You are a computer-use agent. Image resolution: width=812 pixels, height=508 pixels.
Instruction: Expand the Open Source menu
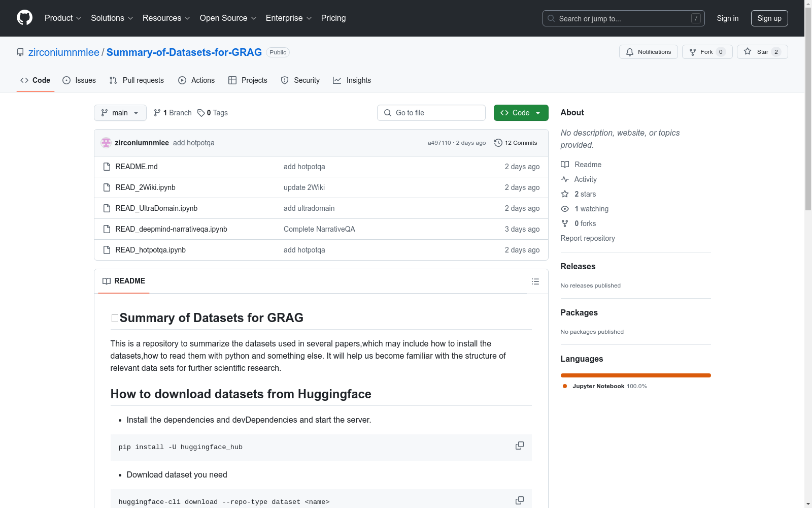coord(228,18)
